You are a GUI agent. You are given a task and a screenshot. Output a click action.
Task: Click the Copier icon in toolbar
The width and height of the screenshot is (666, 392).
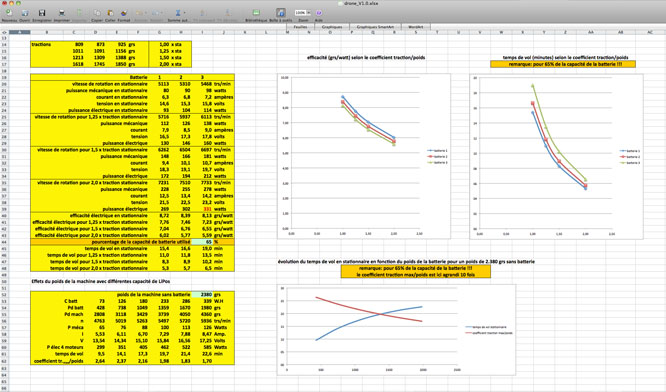click(97, 13)
